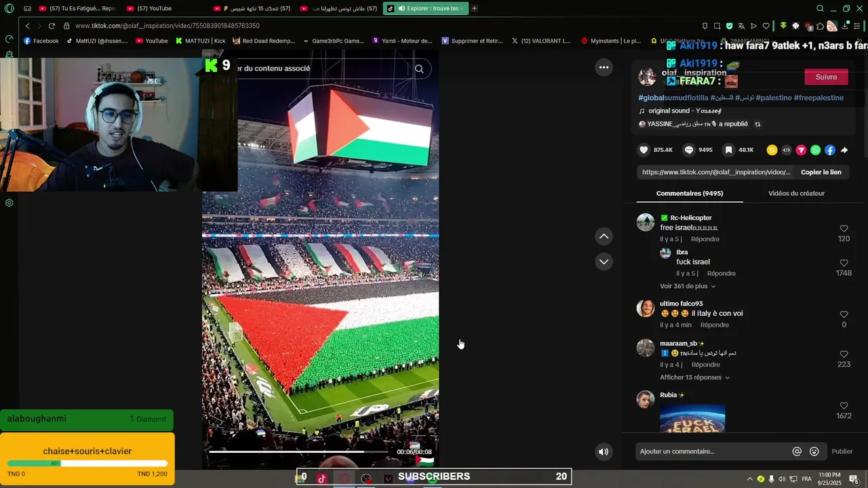Open the #freepalestine hashtag link

pos(818,98)
